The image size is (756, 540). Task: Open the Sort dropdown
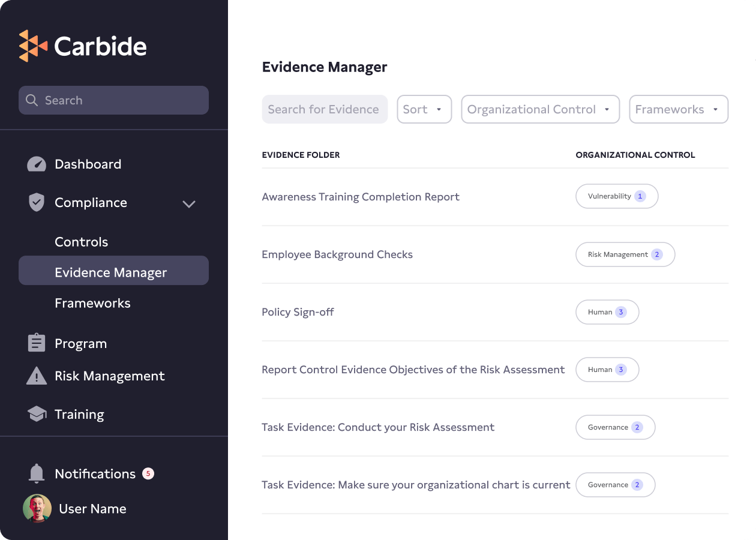pos(424,109)
